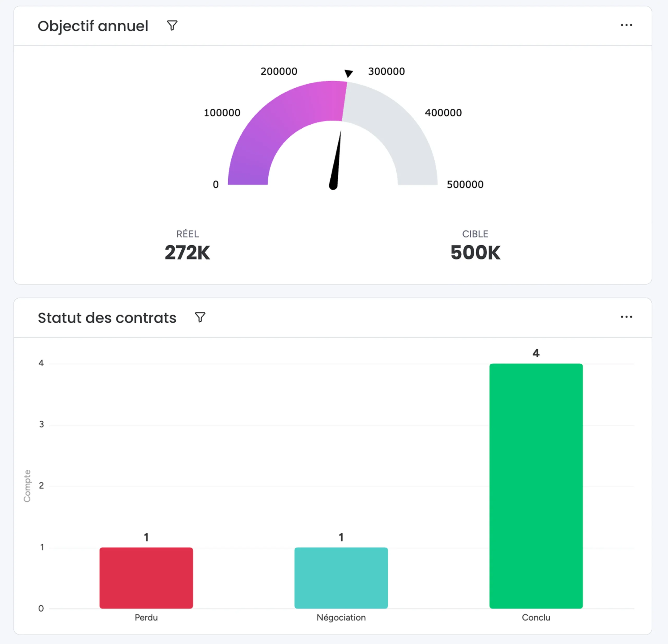The width and height of the screenshot is (668, 644).
Task: Click the Compte vertical axis title
Action: (27, 486)
